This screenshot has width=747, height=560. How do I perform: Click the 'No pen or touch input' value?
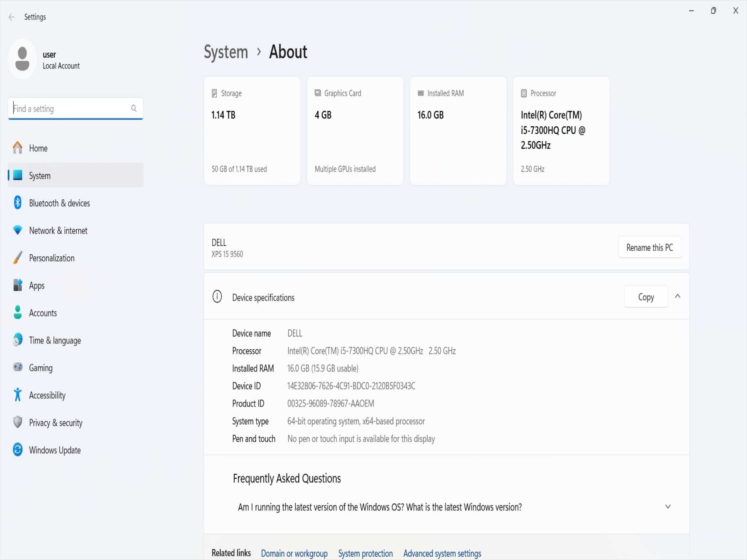tap(361, 439)
